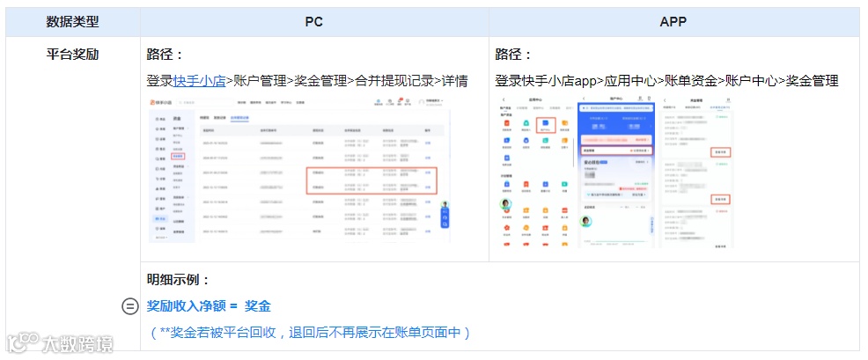The image size is (868, 360).
Task: Open the 快手小店 hyperlink in PC path
Action: click(x=199, y=81)
